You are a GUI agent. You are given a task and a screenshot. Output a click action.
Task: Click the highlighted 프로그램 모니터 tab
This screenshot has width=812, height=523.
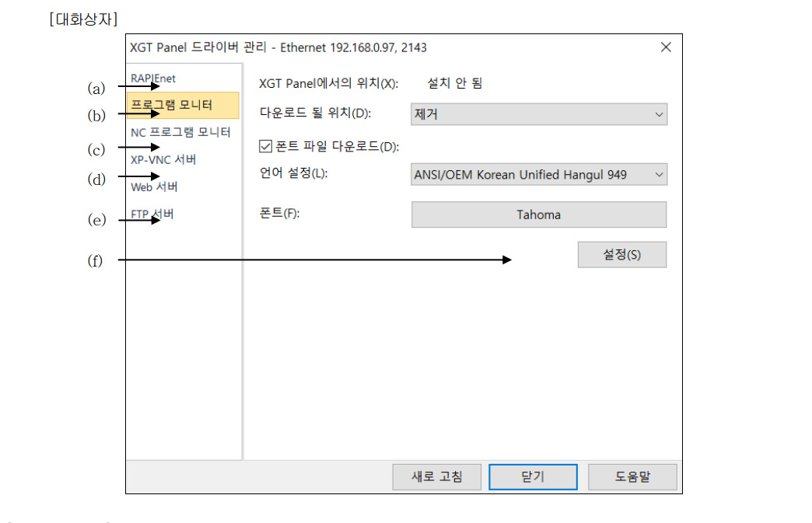point(171,106)
